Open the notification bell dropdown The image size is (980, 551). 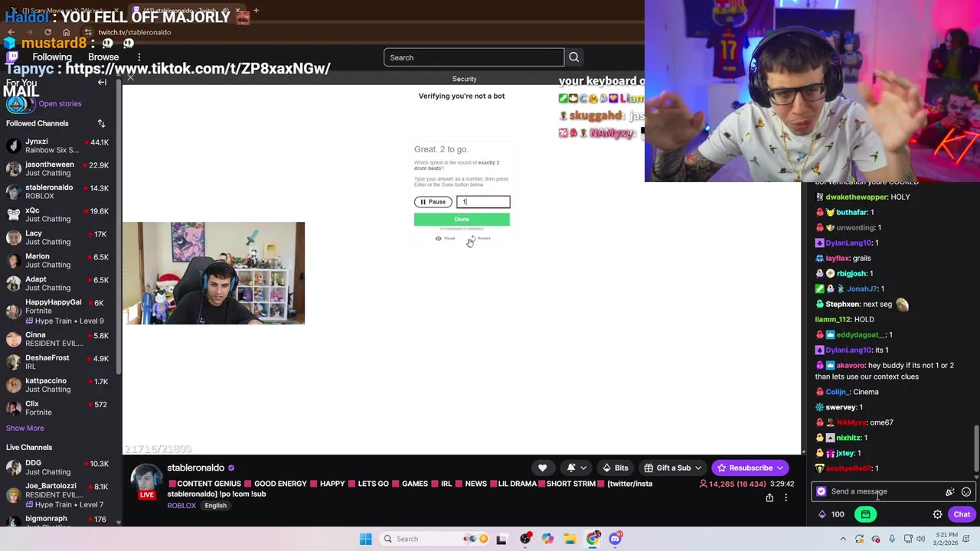click(577, 468)
